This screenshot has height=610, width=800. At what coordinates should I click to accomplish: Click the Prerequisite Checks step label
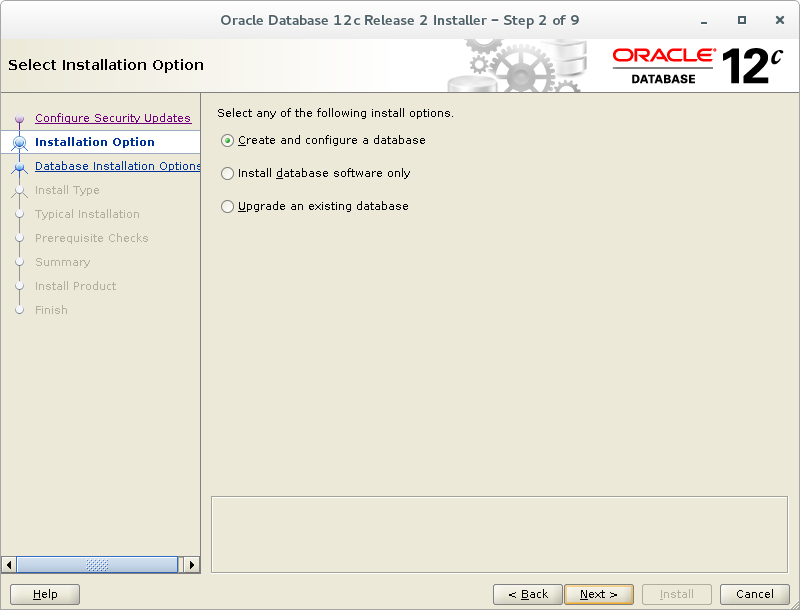click(x=91, y=238)
